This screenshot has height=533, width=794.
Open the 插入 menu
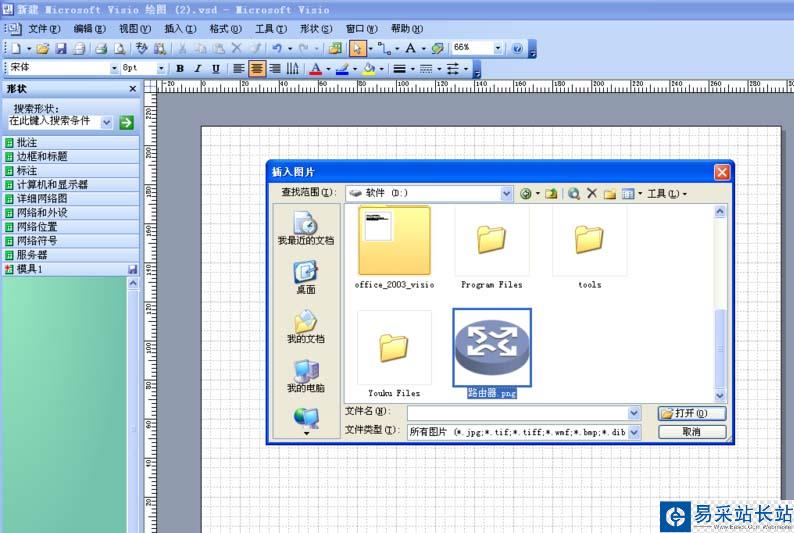pos(180,29)
